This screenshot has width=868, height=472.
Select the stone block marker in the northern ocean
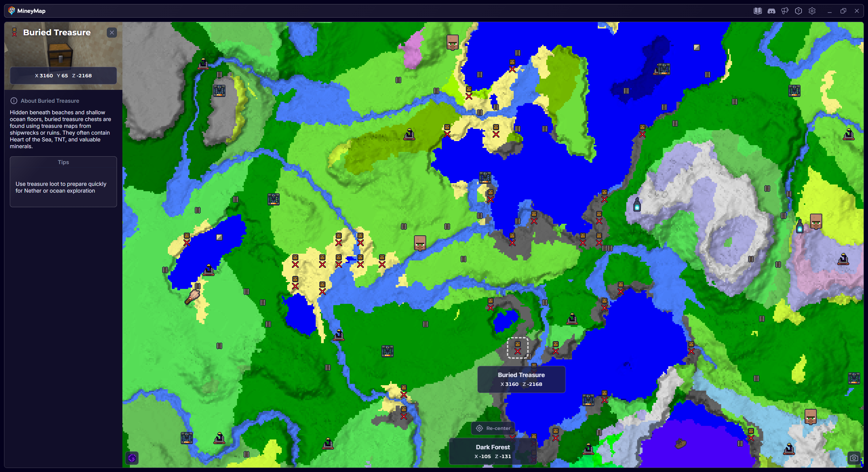pyautogui.click(x=697, y=47)
